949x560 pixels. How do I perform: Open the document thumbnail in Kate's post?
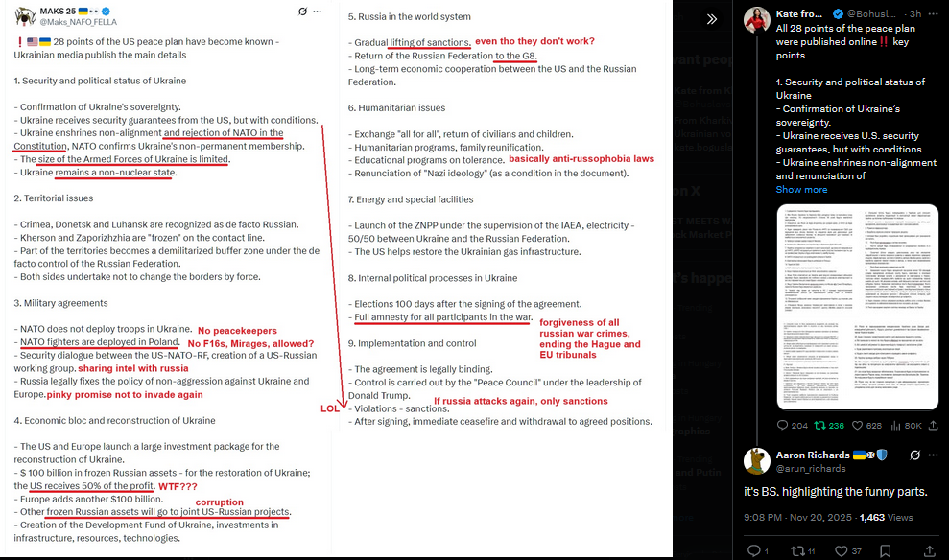click(858, 307)
